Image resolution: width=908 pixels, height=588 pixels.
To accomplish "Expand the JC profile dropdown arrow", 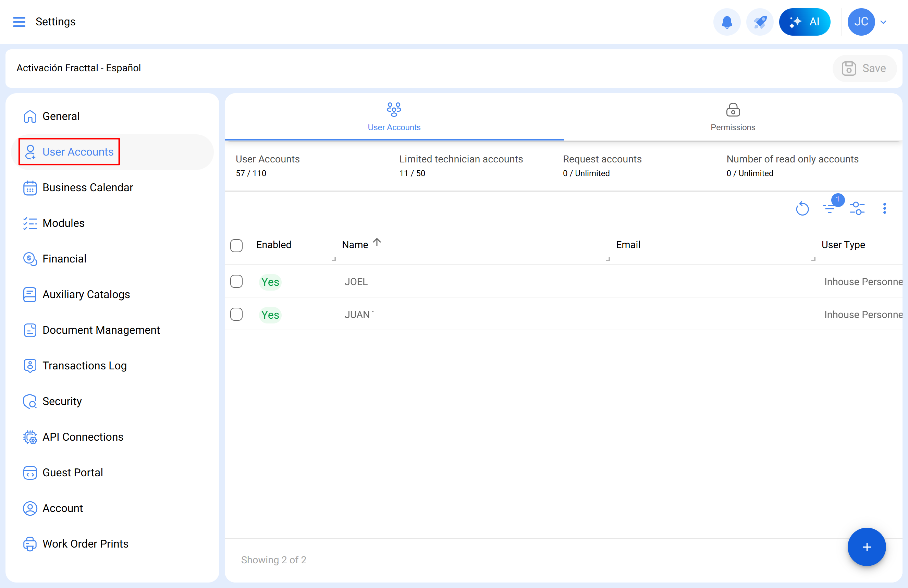I will point(883,22).
